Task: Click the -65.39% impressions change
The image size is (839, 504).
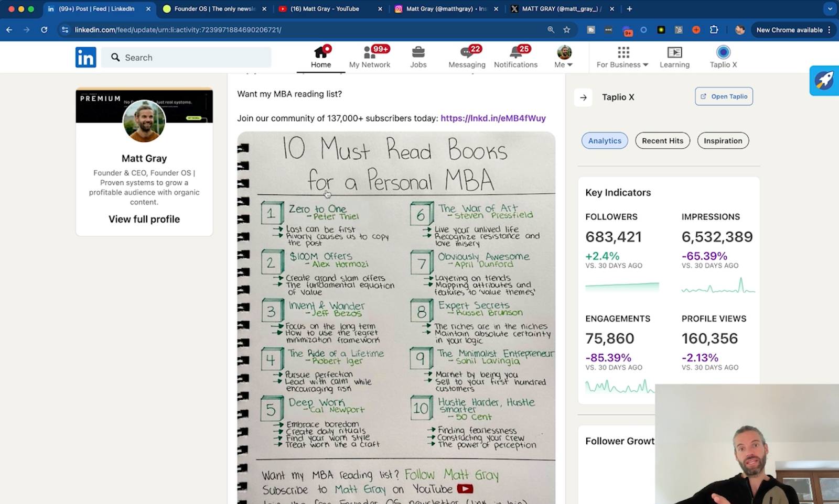Action: point(704,256)
